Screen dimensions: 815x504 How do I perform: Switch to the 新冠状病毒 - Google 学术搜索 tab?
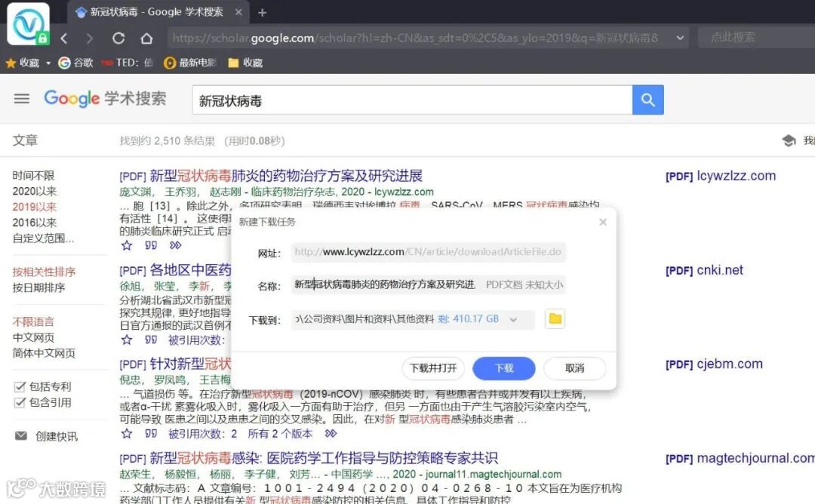(x=156, y=12)
